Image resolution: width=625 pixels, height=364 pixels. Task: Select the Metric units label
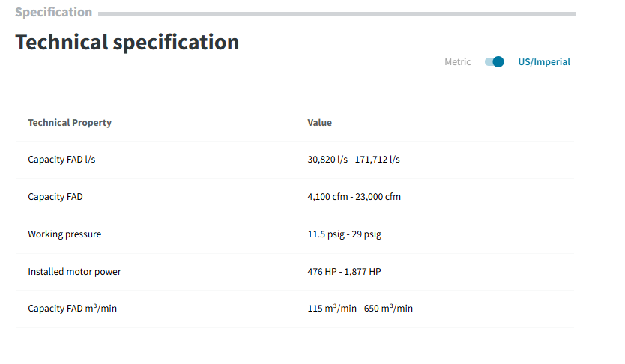click(457, 62)
